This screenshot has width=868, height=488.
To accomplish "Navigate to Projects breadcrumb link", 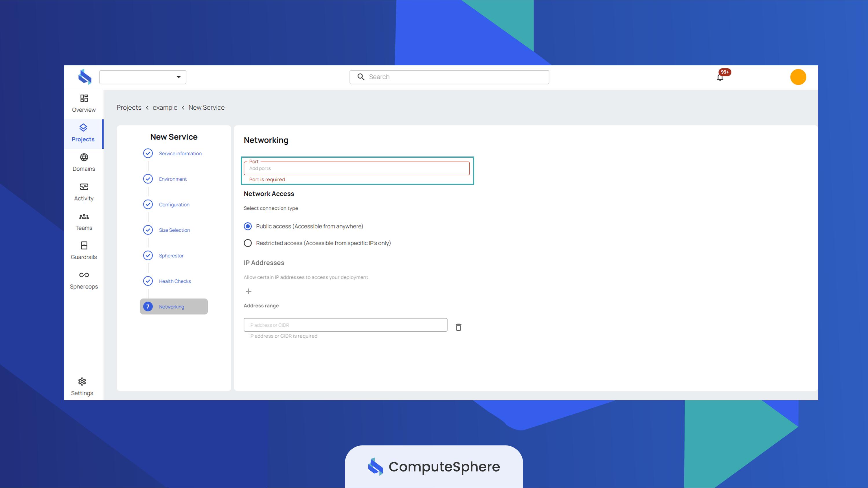I will click(x=129, y=107).
